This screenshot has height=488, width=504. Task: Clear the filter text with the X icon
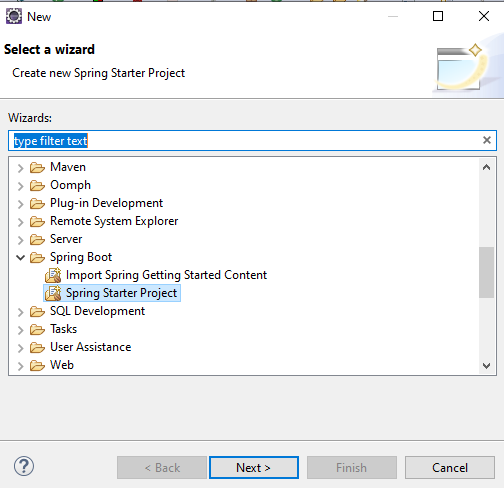[x=487, y=140]
